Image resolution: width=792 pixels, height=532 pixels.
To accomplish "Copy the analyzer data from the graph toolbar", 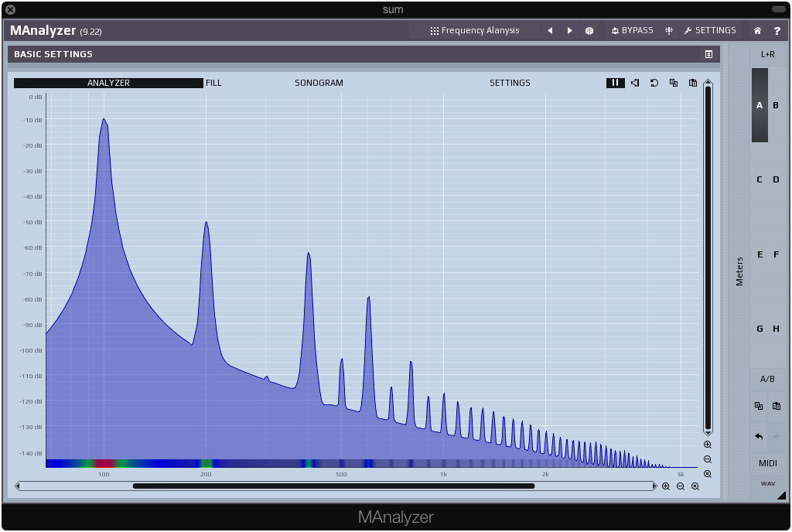I will 674,83.
